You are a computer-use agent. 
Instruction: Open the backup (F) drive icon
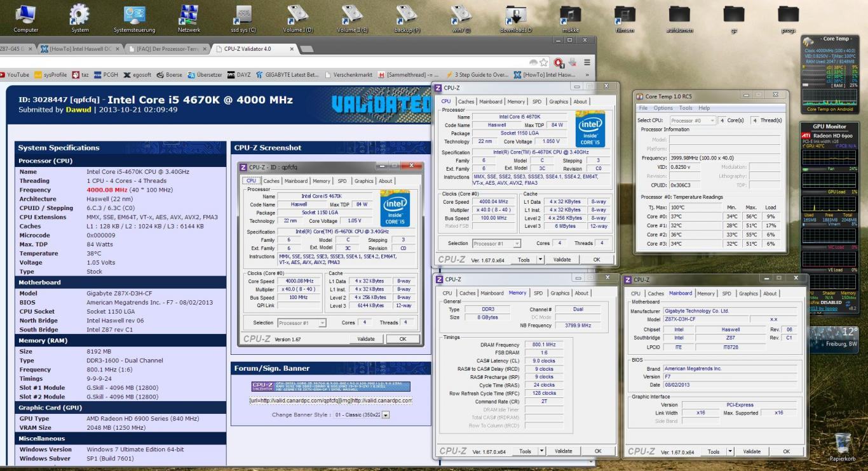(407, 17)
